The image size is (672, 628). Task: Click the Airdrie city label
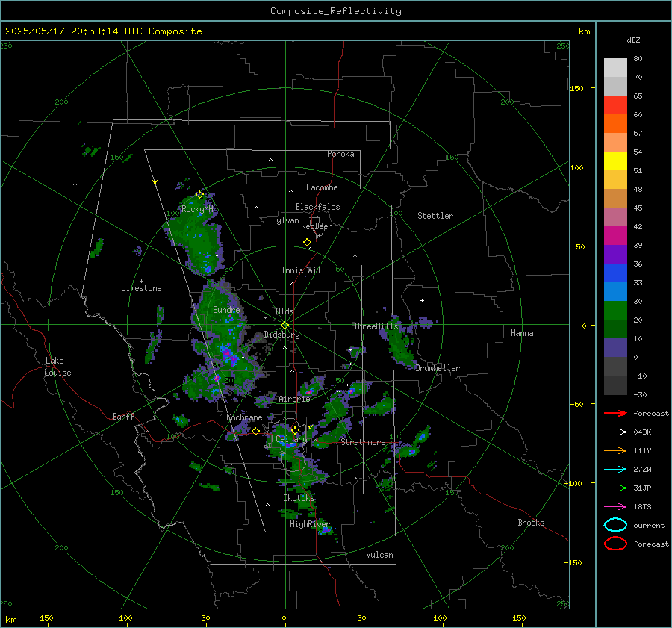click(294, 399)
